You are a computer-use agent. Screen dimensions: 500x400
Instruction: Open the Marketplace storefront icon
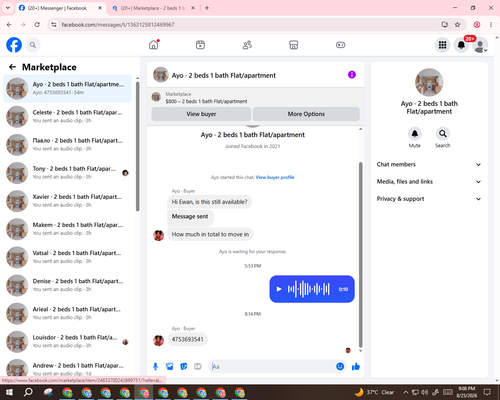click(294, 45)
